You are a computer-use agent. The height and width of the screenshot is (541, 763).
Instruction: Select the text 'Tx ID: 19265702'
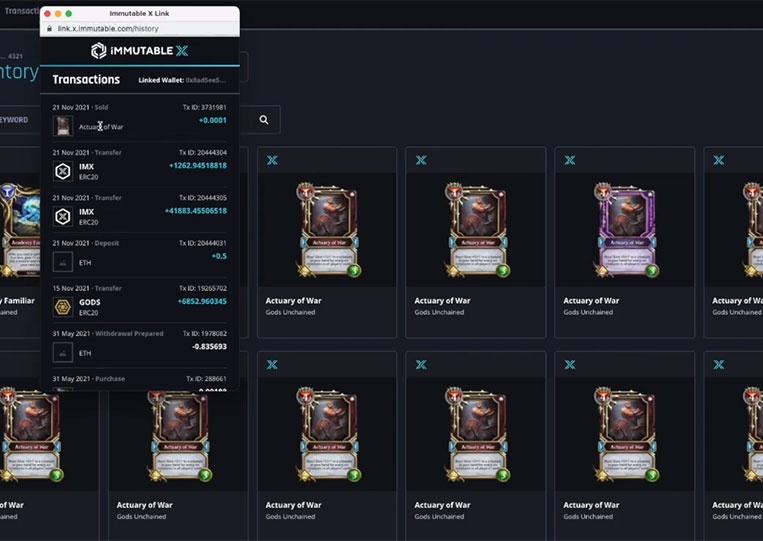203,288
